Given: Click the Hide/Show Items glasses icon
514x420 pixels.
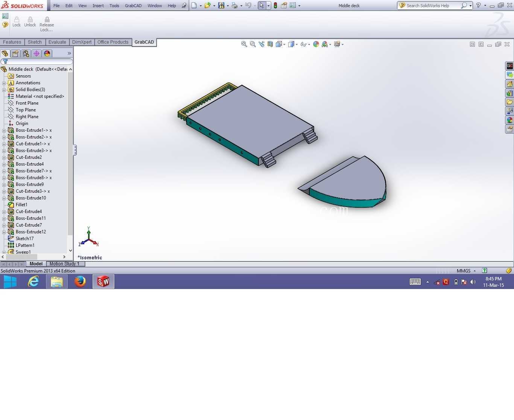Looking at the screenshot, I should click(x=303, y=44).
